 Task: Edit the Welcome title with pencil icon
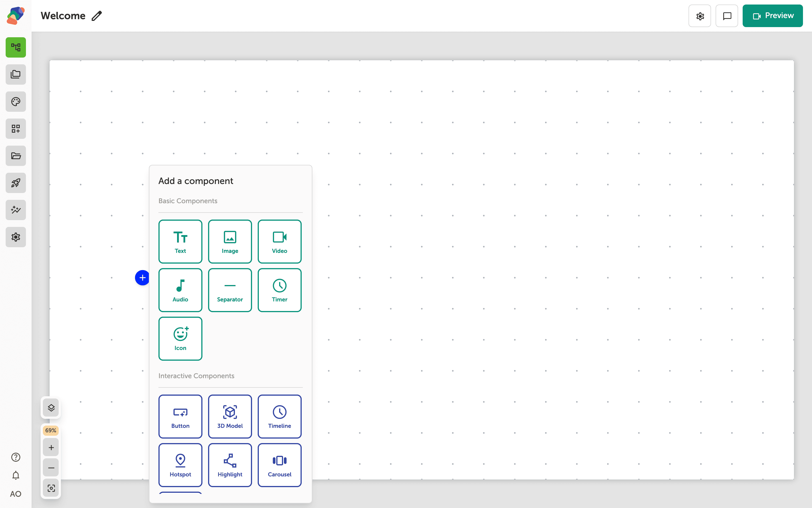click(97, 16)
